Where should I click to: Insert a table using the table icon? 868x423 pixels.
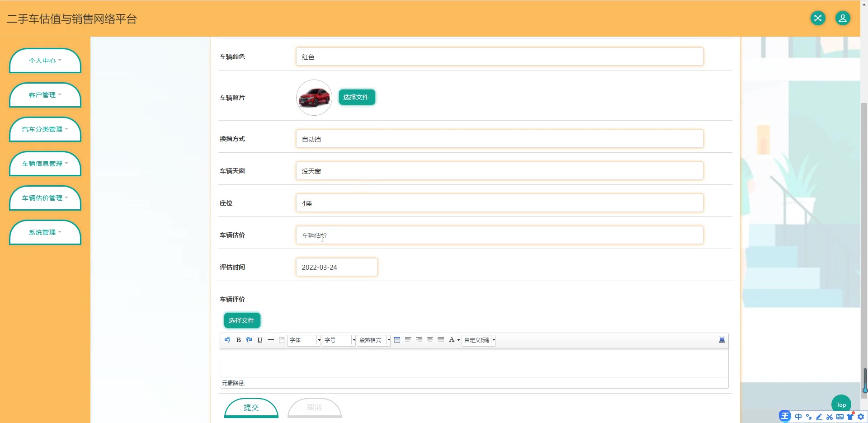(397, 340)
